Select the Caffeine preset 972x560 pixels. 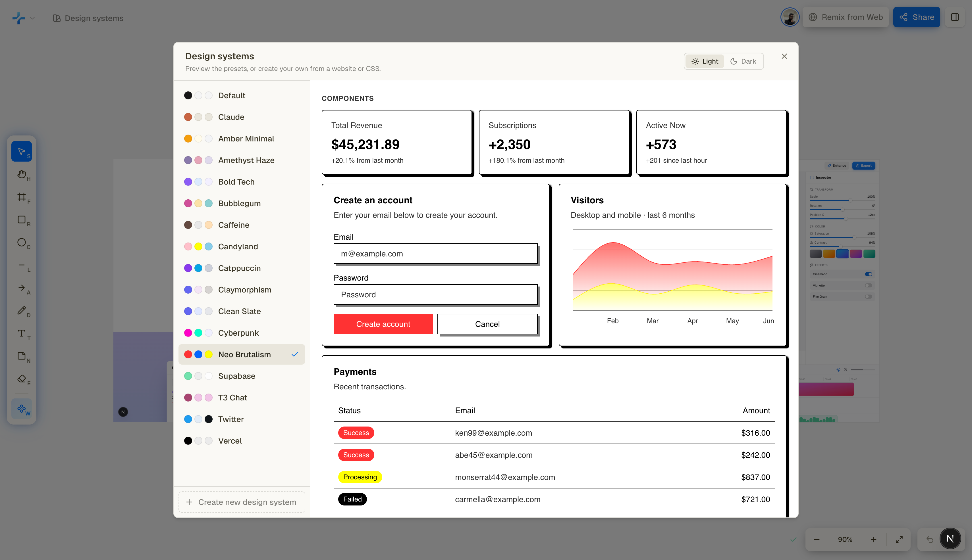[242, 225]
